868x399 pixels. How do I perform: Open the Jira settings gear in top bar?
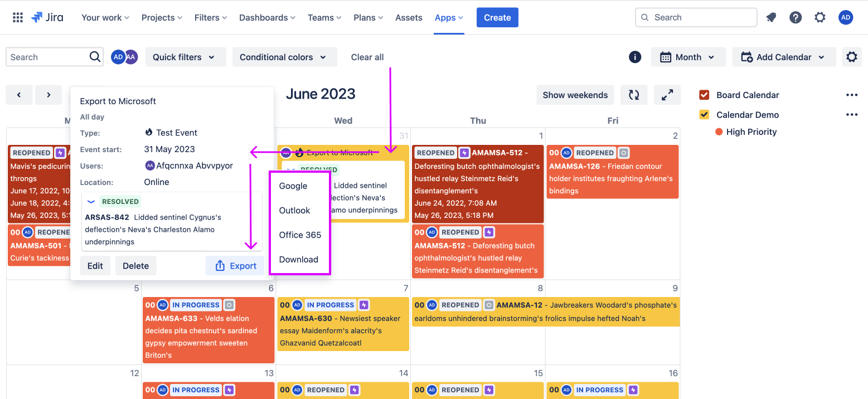click(820, 17)
